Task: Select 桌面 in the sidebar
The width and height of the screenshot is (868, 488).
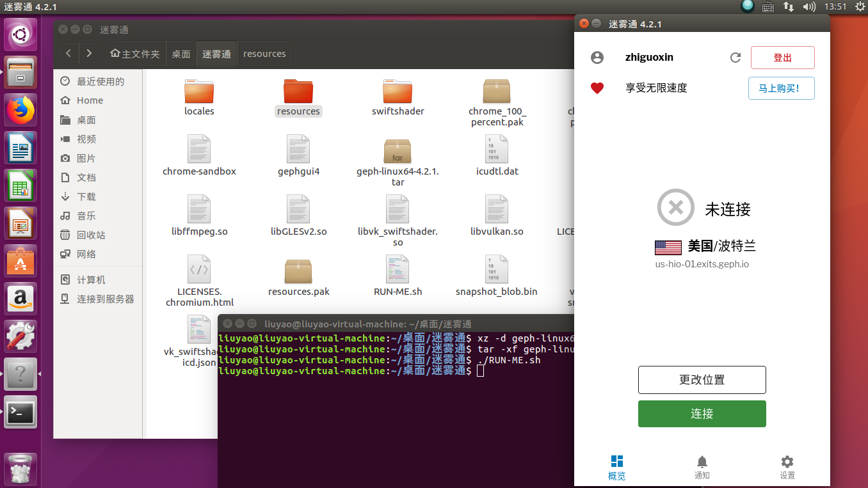Action: tap(99, 120)
